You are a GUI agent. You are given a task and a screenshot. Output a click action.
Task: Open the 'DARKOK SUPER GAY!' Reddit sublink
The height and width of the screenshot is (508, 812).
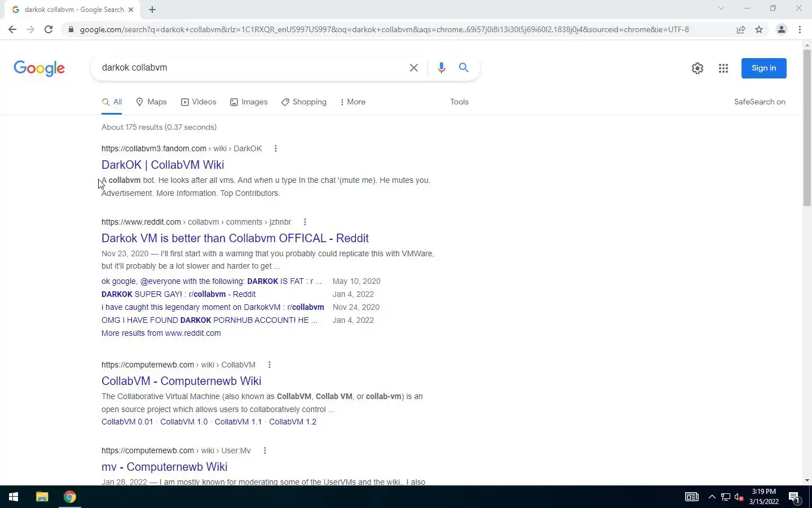tap(179, 294)
